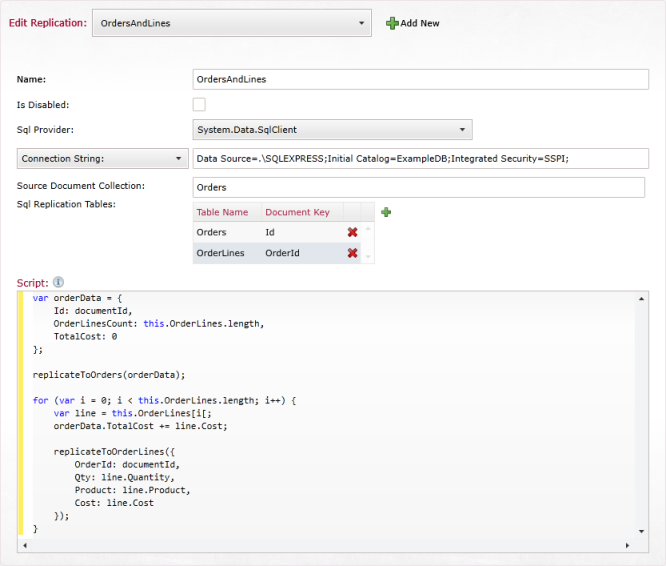The image size is (666, 566).
Task: Delete the OrderLines table row
Action: [352, 253]
